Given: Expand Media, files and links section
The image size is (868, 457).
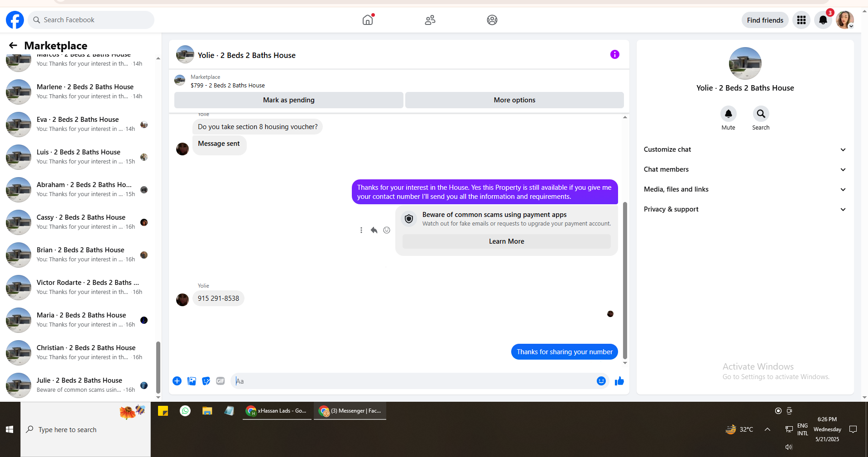Looking at the screenshot, I should tap(745, 189).
